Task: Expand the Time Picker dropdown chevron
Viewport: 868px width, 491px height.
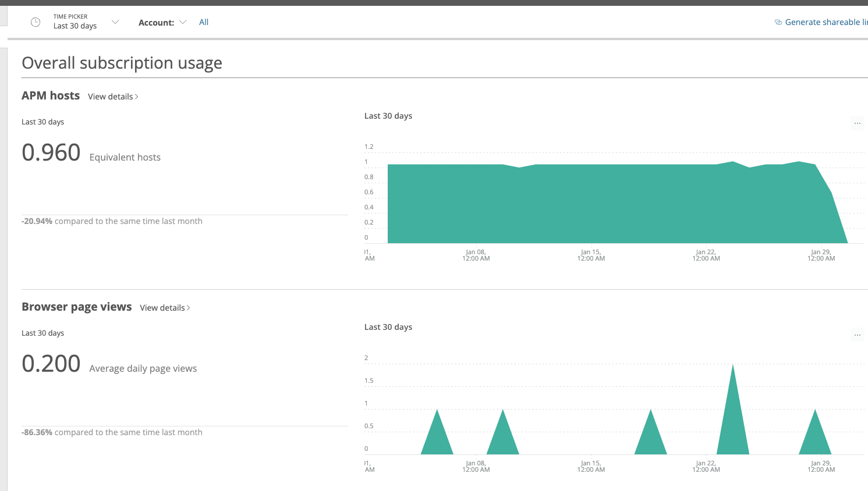Action: click(x=115, y=22)
